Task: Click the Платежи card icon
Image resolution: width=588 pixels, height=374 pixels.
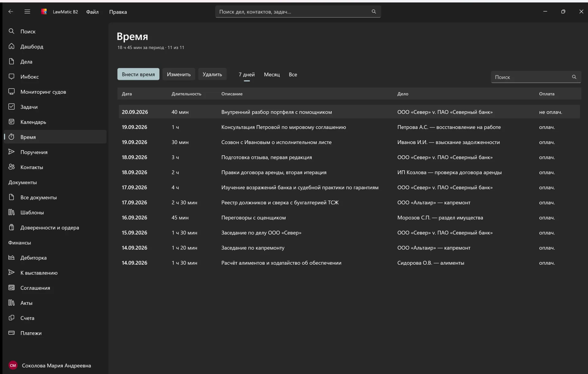Action: pyautogui.click(x=11, y=333)
